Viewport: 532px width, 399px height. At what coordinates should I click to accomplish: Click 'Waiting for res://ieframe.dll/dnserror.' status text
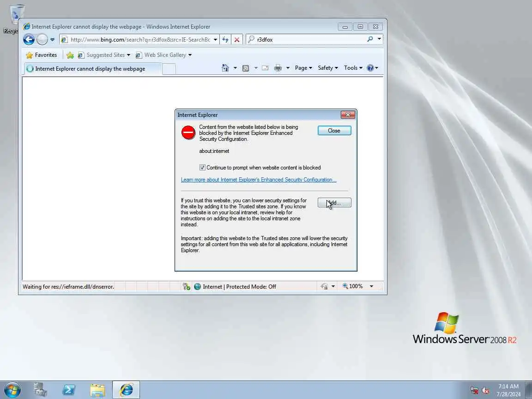tap(68, 287)
